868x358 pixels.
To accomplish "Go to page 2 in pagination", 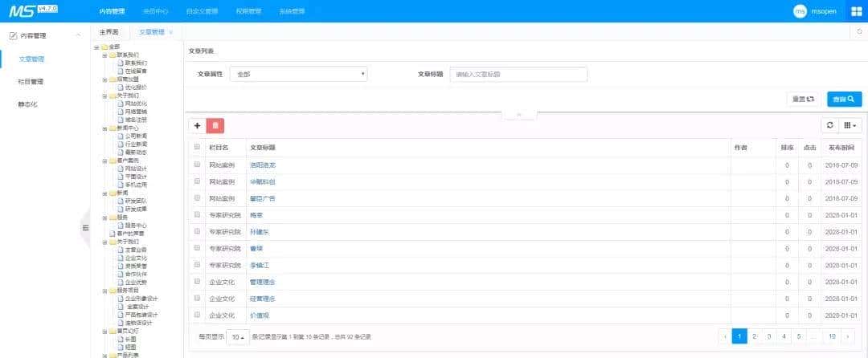I will pos(754,336).
